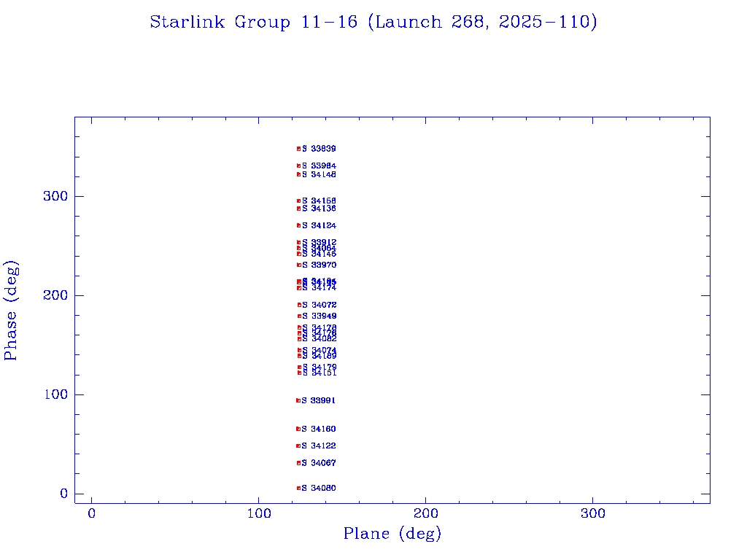The image size is (747, 560).
Task: Select the S 34136 satellite label
Action: pyautogui.click(x=320, y=209)
